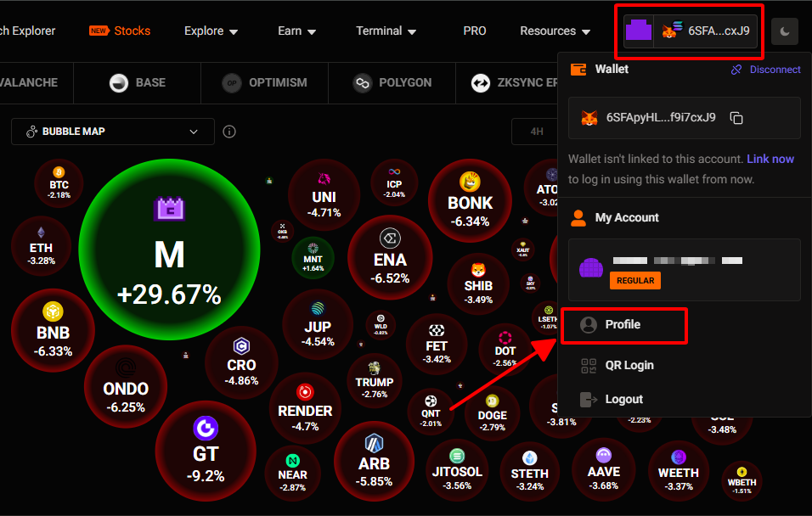The image size is (812, 516).
Task: Select the WLD bubble
Action: (x=381, y=325)
